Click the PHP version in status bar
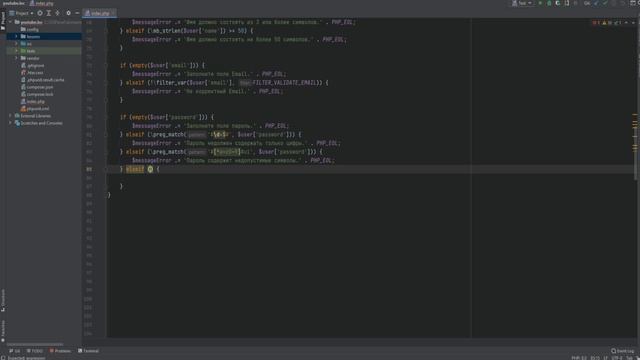The height and width of the screenshot is (360, 640). tap(579, 358)
